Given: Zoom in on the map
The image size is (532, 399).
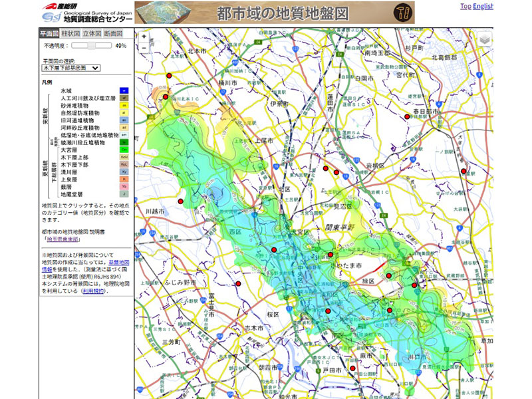Looking at the screenshot, I should tap(144, 37).
